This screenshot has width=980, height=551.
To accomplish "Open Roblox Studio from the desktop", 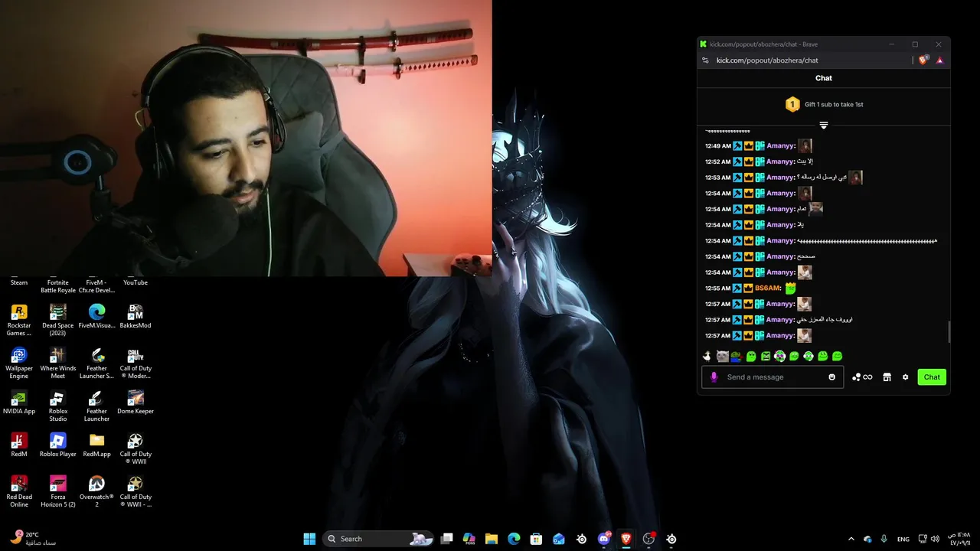I will pos(57,406).
